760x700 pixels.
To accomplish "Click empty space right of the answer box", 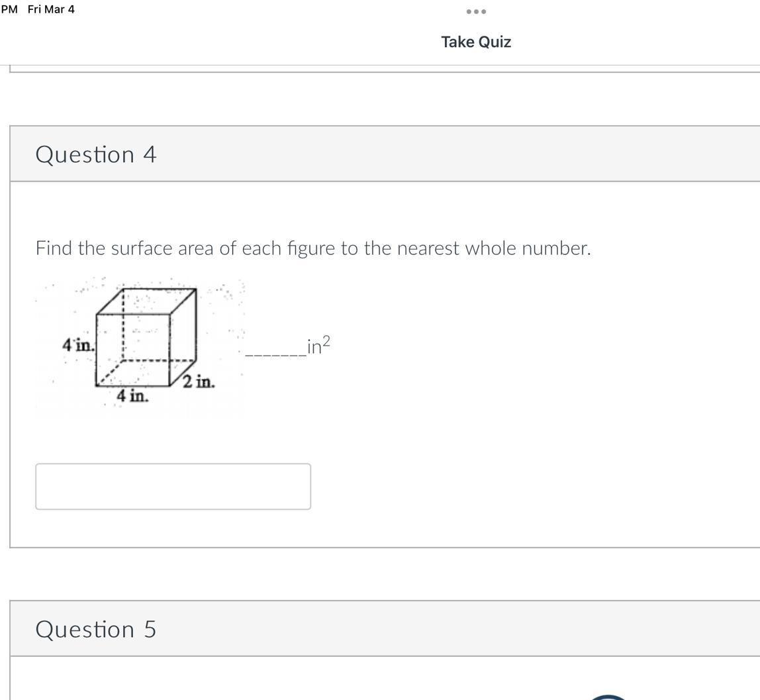I will click(x=497, y=487).
